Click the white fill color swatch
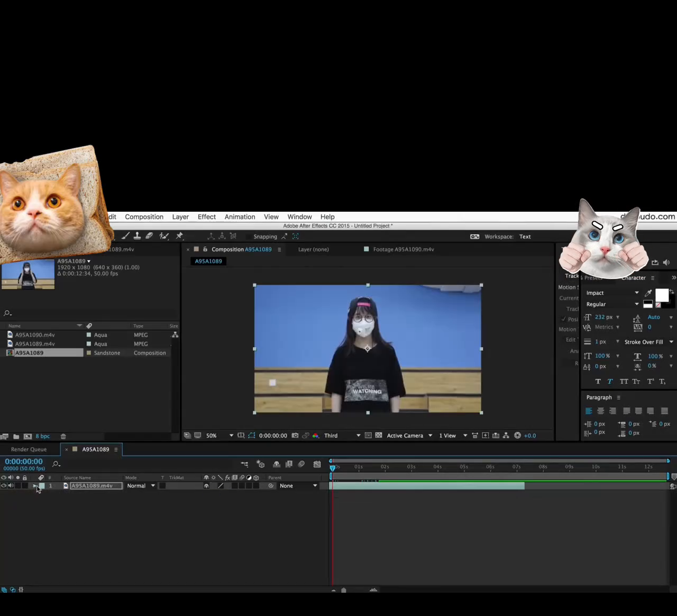 [x=662, y=295]
